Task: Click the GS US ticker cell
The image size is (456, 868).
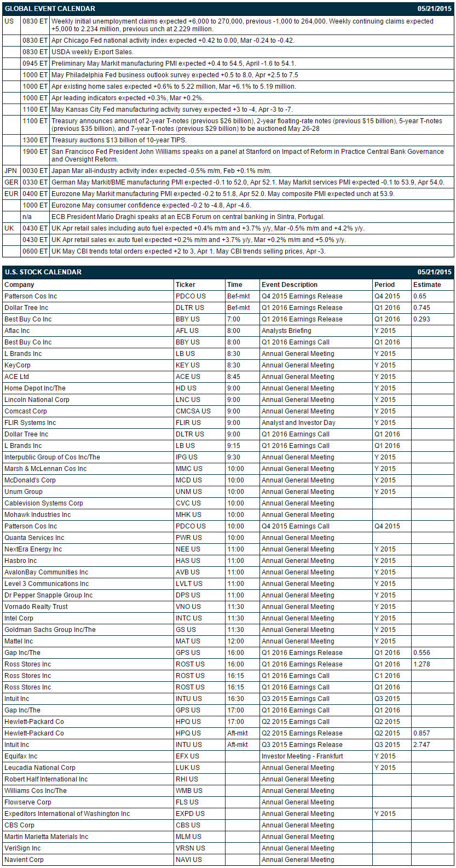Action: 199,630
